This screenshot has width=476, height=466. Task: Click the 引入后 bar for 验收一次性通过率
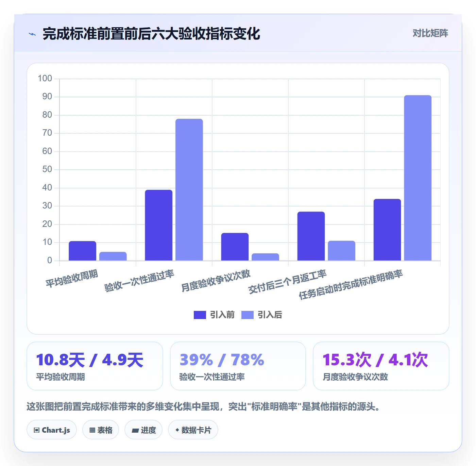point(189,190)
